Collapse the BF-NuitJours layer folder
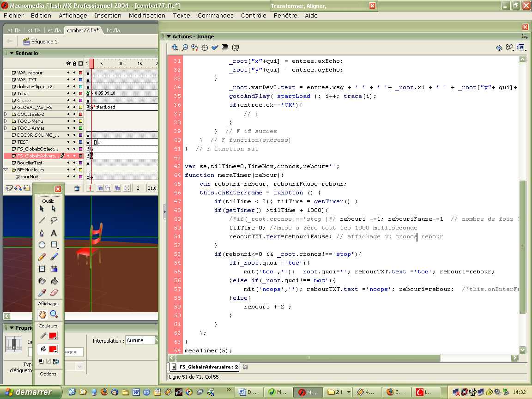This screenshot has height=399, width=532. (6, 169)
